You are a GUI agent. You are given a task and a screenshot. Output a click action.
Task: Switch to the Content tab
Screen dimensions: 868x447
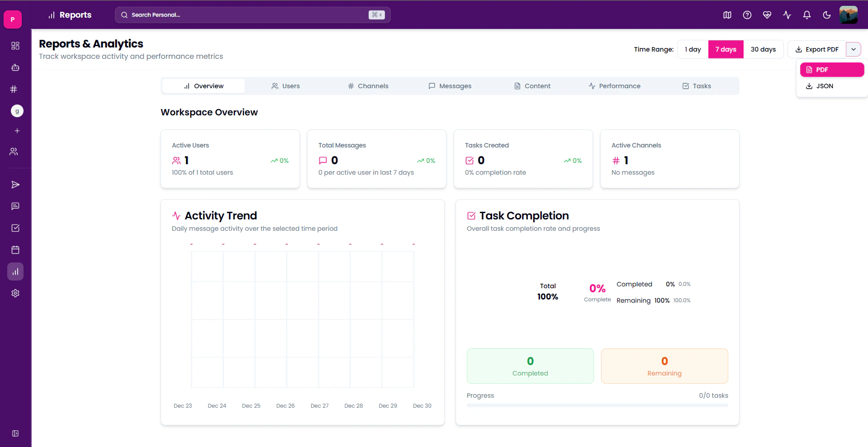[532, 86]
